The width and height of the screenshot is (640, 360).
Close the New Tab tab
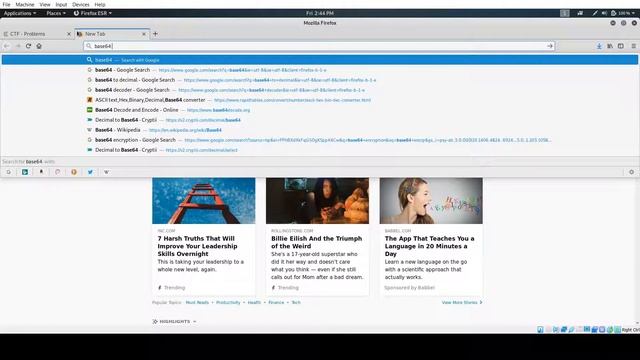[144, 34]
